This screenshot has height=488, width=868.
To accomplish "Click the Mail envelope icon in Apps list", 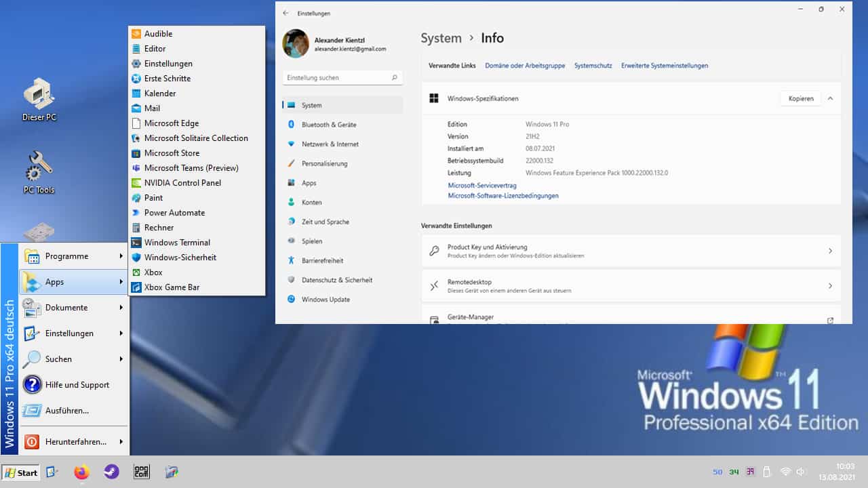I will 136,108.
